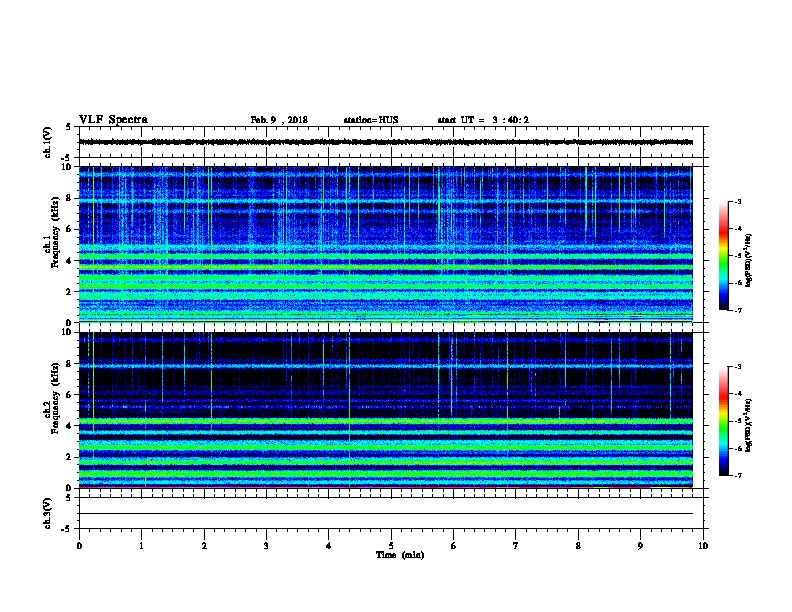Screen dimensions: 792x612
Task: Click time axis tick label "1"
Action: pos(141,546)
